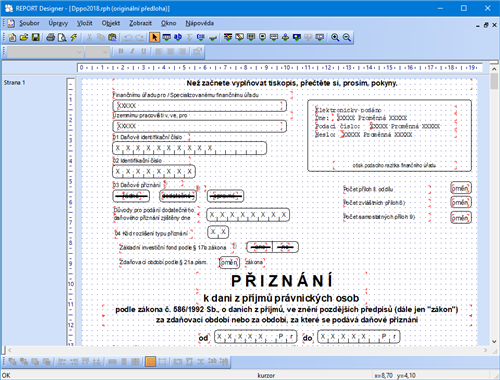Open object properties icon in formatting toolbar

[197, 51]
